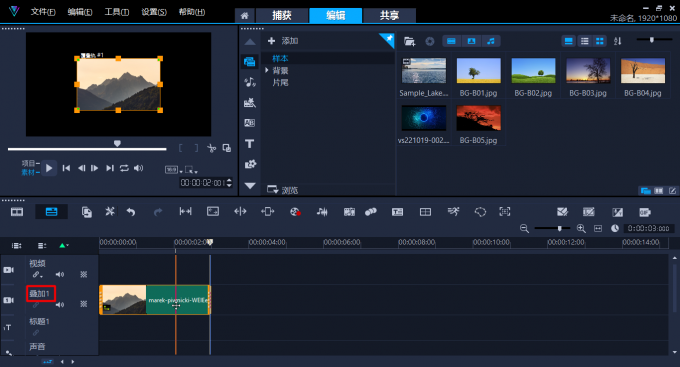Expand the green track manager dropdown arrow
The width and height of the screenshot is (680, 367).
click(64, 246)
